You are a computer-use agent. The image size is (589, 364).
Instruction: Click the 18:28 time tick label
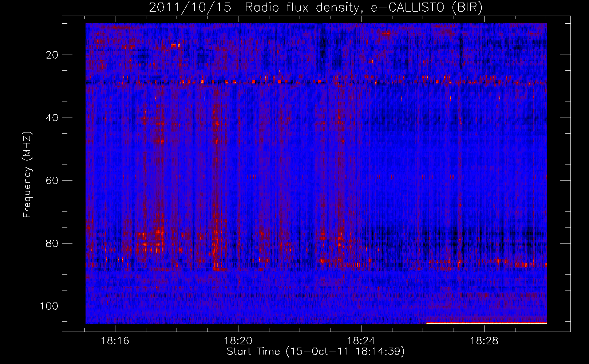pyautogui.click(x=484, y=341)
